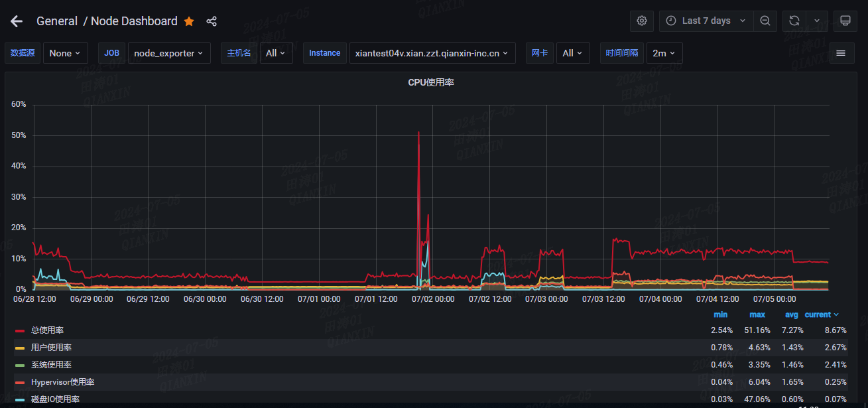This screenshot has width=868, height=408.
Task: Open the 时间间隔 2m dropdown
Action: (664, 53)
